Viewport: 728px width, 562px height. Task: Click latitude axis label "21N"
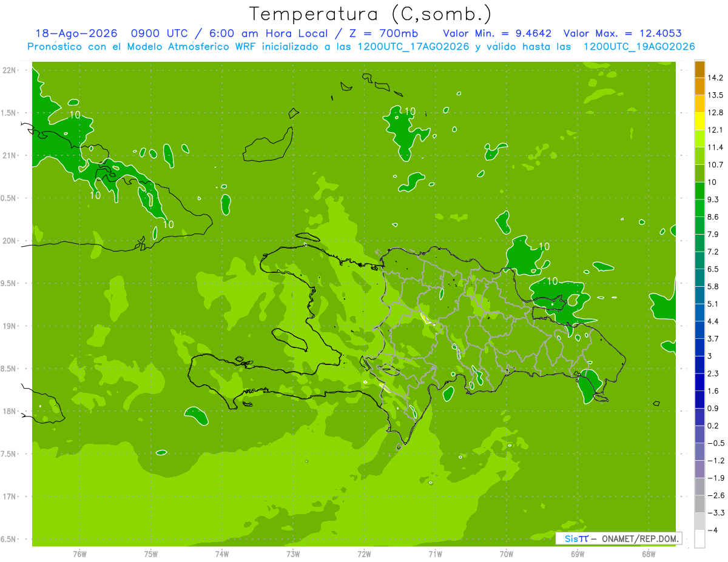tap(9, 155)
